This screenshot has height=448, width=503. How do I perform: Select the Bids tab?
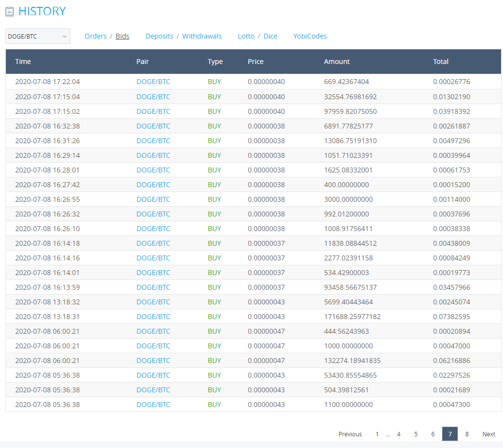click(x=123, y=36)
